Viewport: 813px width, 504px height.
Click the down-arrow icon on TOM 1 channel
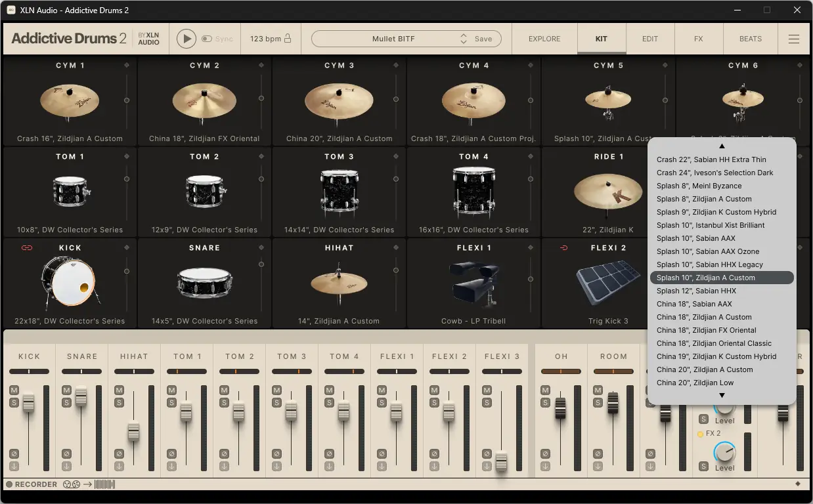click(x=171, y=466)
